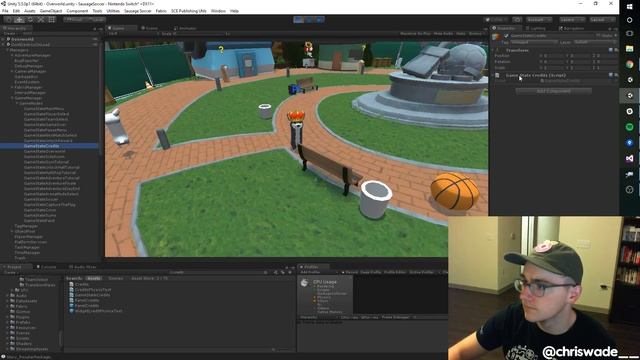Open Chrome from the taskbar
The width and height of the screenshot is (640, 360).
coord(629,64)
